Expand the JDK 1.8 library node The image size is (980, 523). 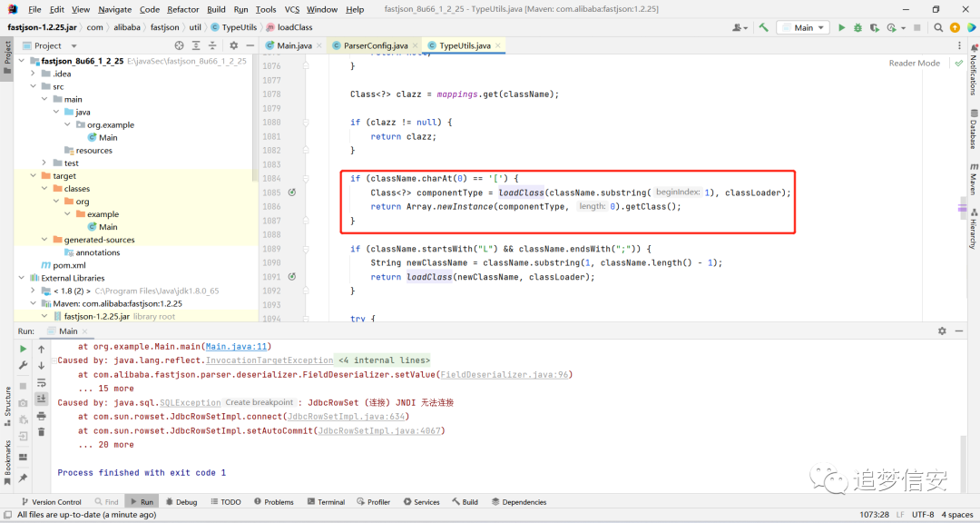pyautogui.click(x=34, y=291)
